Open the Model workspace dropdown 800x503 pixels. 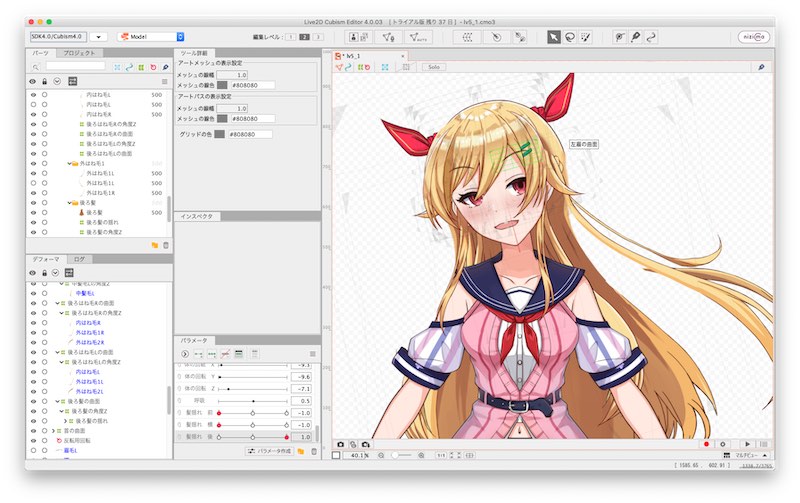click(x=151, y=37)
